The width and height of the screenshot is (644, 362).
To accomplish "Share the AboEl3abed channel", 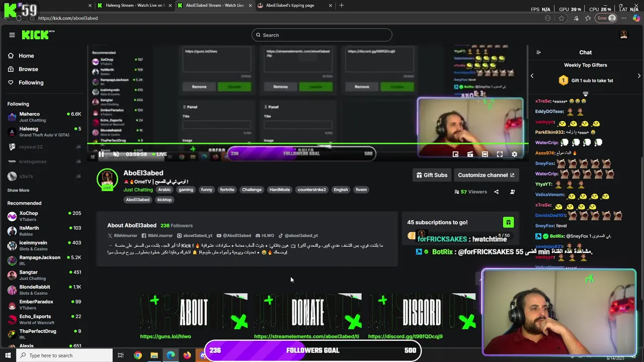I will [x=496, y=192].
